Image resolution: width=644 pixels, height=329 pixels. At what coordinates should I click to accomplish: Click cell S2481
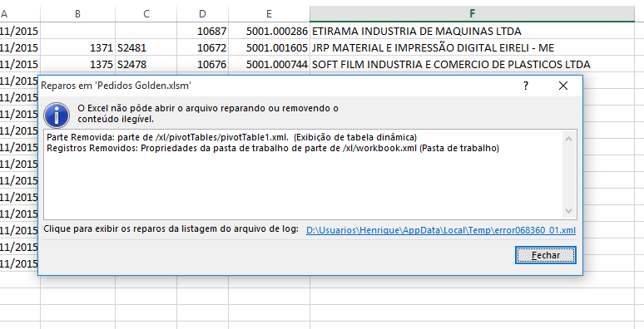146,47
